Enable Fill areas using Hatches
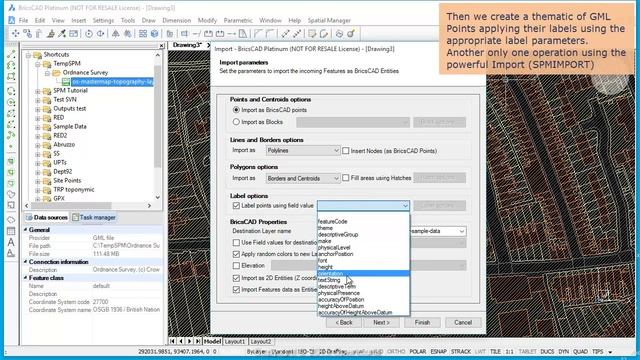This screenshot has height=360, width=640. coord(346,178)
